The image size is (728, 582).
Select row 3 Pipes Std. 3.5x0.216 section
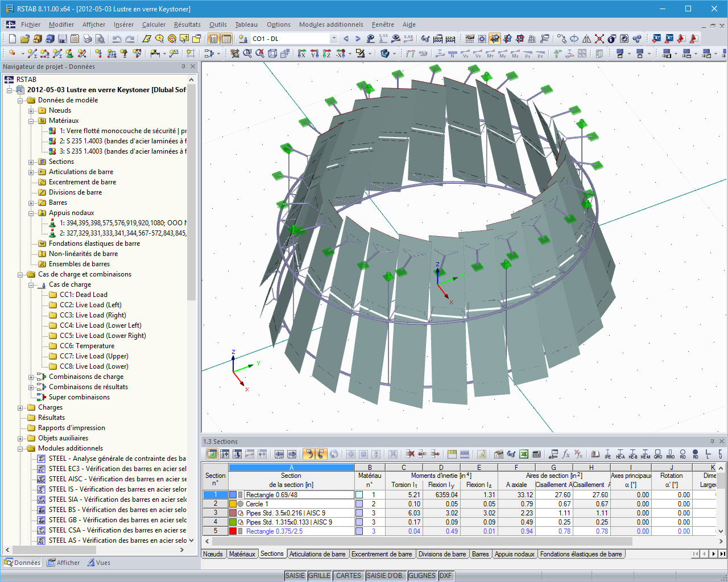290,513
